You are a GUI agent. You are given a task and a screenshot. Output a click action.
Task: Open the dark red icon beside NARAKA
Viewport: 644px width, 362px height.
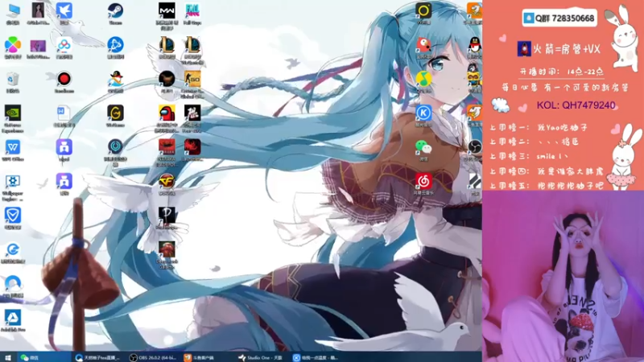pyautogui.click(x=192, y=147)
